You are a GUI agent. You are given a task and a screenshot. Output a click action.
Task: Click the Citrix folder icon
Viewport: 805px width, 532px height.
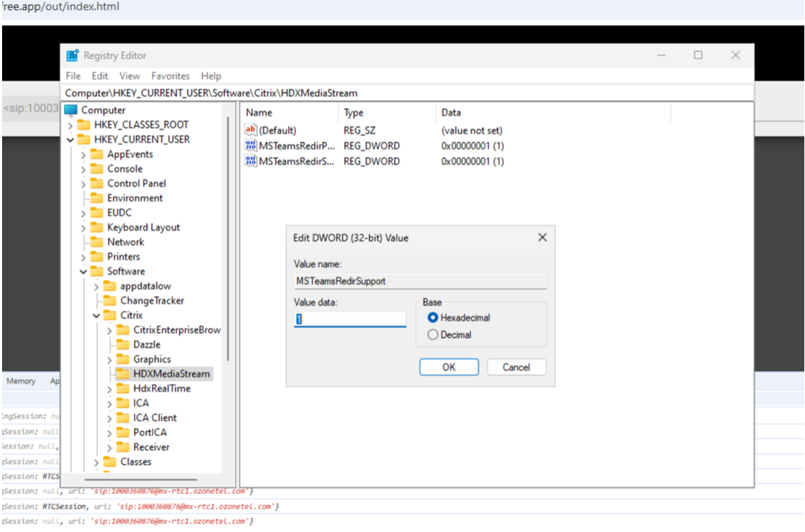tap(110, 315)
